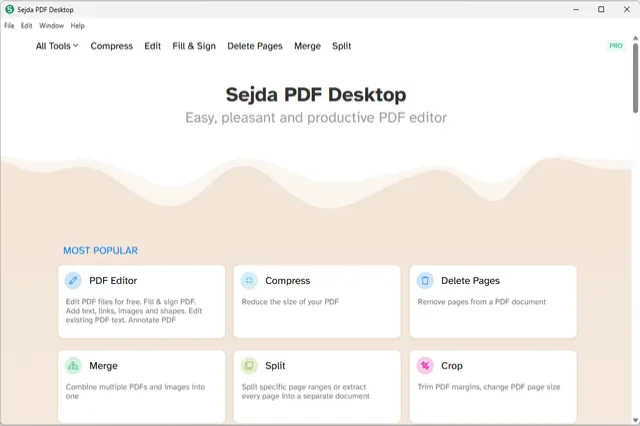Open the File menu
640x426 pixels.
pyautogui.click(x=9, y=26)
